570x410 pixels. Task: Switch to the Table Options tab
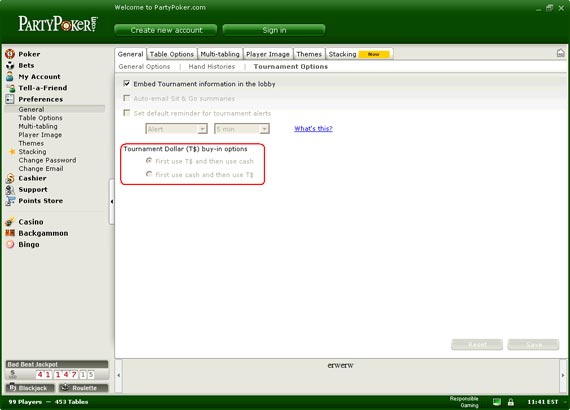pos(172,54)
